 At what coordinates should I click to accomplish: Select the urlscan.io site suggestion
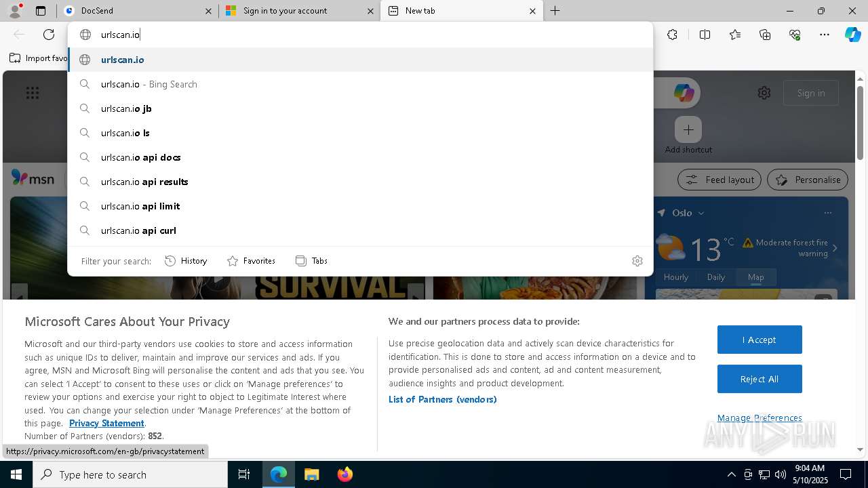pyautogui.click(x=360, y=60)
